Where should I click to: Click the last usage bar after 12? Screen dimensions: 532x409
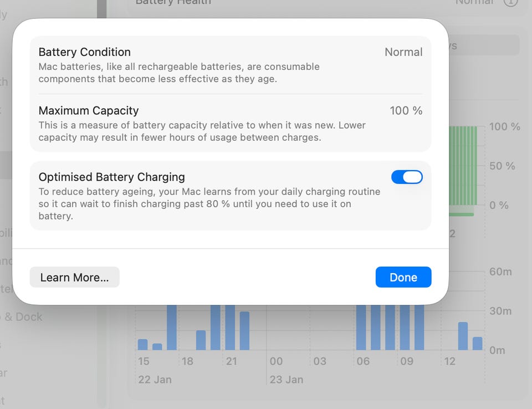(x=477, y=343)
